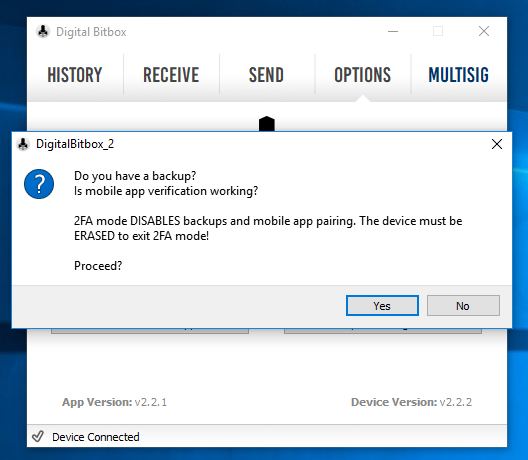Close the Digital Bitbox main window
Viewport: 528px width, 460px height.
pos(484,31)
